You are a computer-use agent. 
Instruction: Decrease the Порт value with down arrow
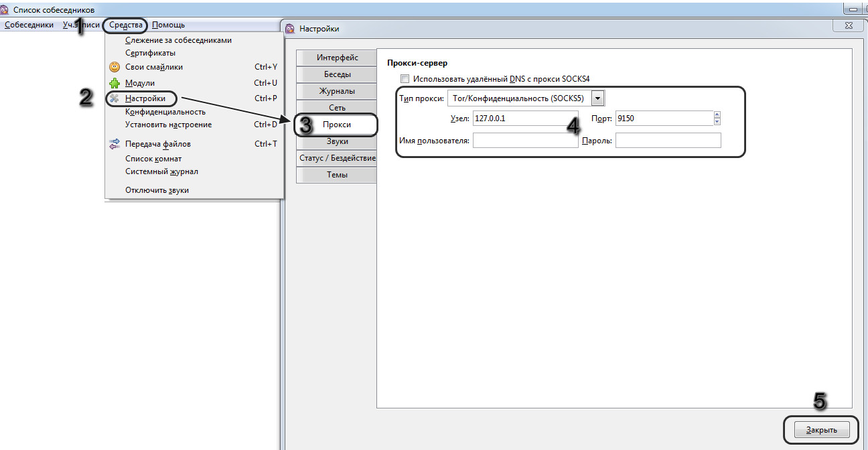click(x=717, y=122)
